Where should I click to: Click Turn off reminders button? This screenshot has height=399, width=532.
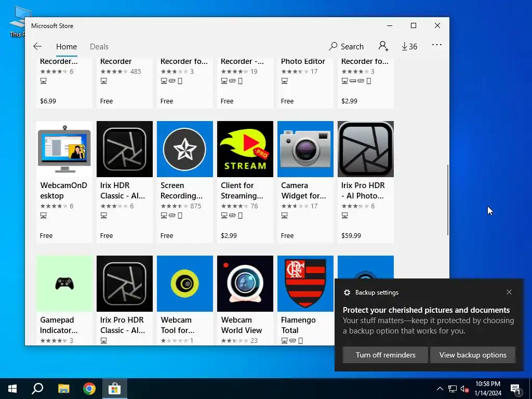385,355
